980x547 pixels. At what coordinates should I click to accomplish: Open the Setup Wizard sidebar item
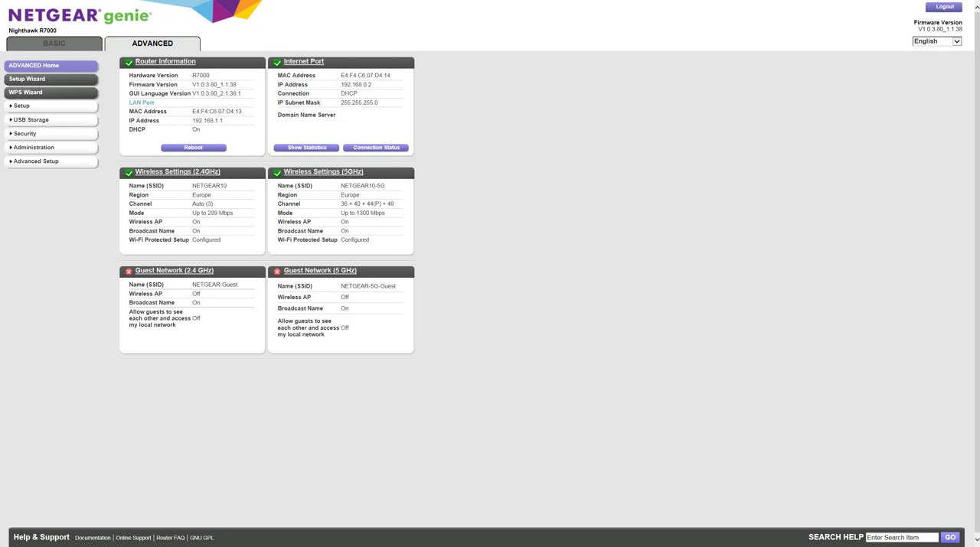pyautogui.click(x=51, y=79)
